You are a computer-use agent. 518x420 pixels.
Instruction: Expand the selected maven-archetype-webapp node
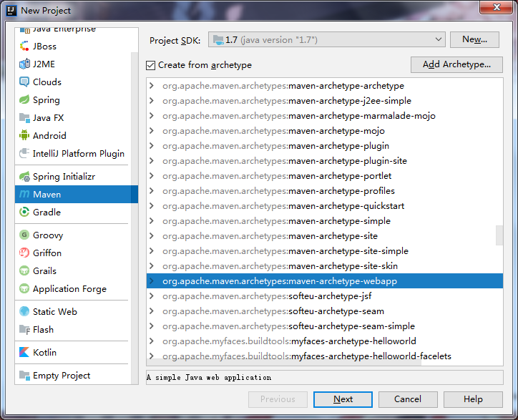(x=152, y=281)
